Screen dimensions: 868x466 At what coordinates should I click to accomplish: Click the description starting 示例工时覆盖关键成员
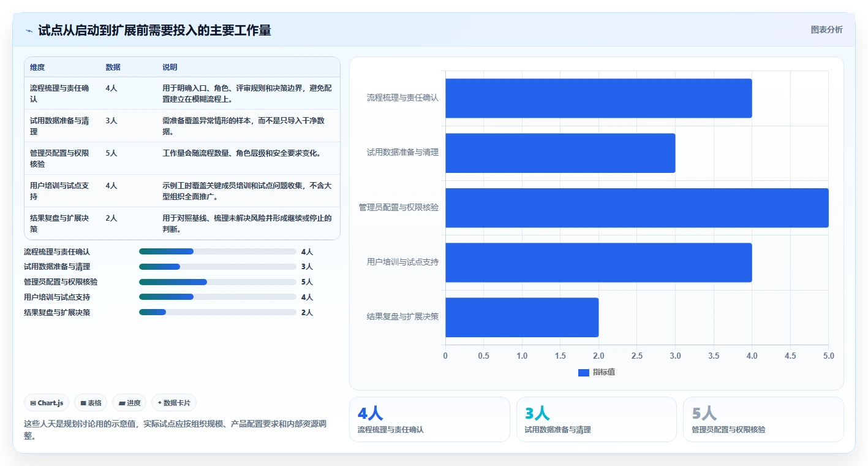coord(247,191)
